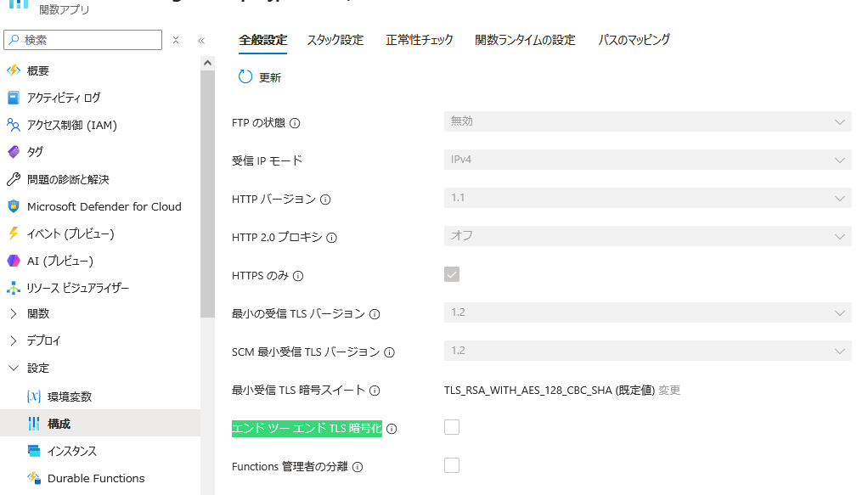Viewport: 868px width, 495px height.
Task: Expand the デプロイ section
Action: pos(14,340)
